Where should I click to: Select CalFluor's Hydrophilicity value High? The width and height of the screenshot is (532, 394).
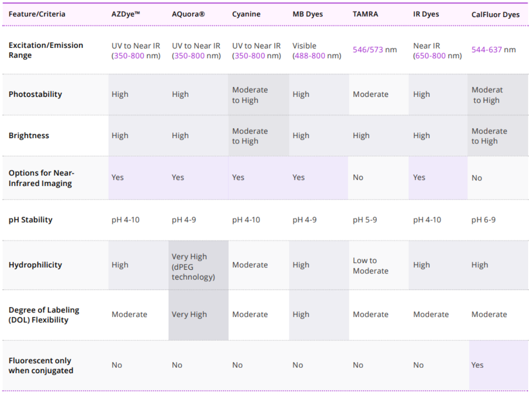[480, 265]
